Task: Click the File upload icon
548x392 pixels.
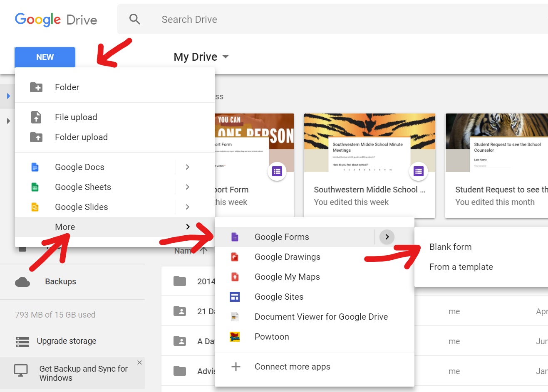Action: (x=36, y=117)
